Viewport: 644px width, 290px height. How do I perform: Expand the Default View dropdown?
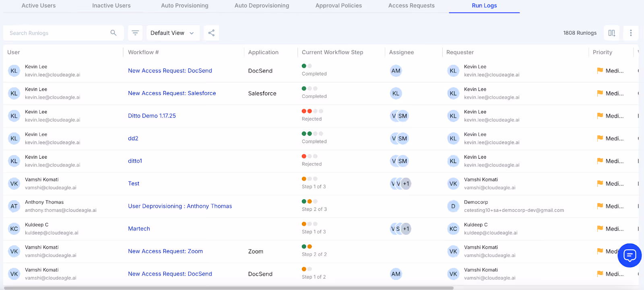click(x=173, y=33)
